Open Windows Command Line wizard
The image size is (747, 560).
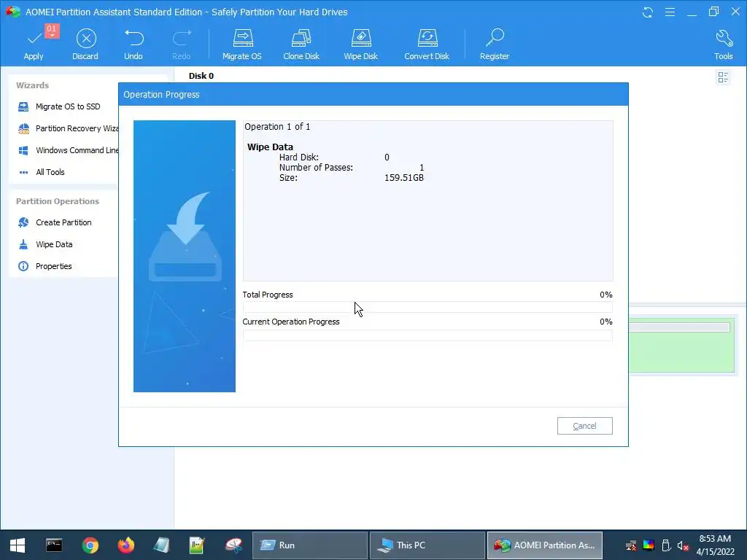click(68, 150)
